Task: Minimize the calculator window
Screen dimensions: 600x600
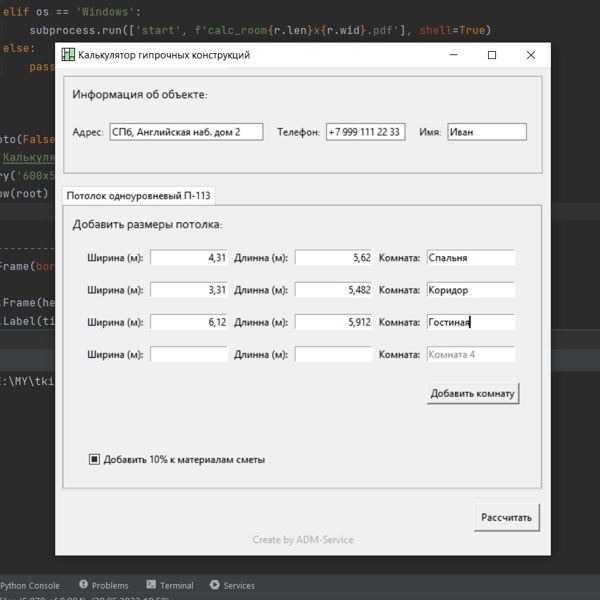Action: click(x=452, y=55)
